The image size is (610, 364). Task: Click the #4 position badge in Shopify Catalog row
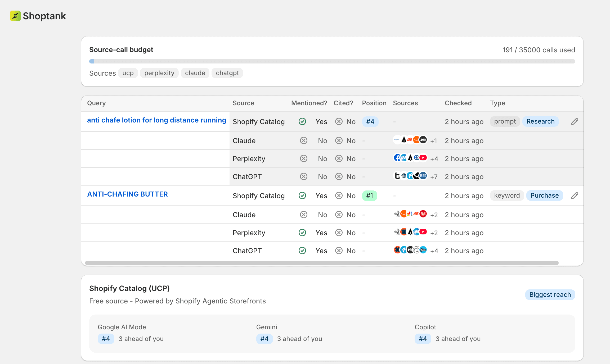370,122
